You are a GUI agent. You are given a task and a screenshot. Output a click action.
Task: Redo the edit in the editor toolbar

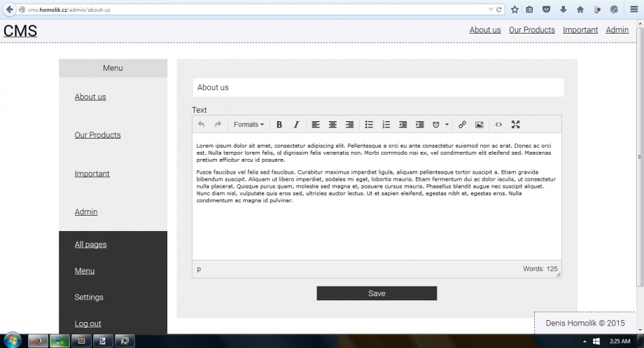[x=218, y=125]
